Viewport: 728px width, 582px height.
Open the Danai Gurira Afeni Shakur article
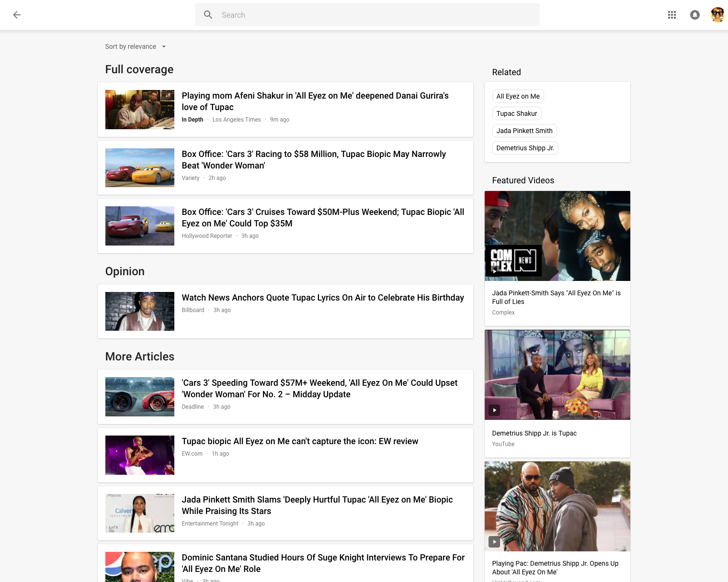pyautogui.click(x=315, y=101)
